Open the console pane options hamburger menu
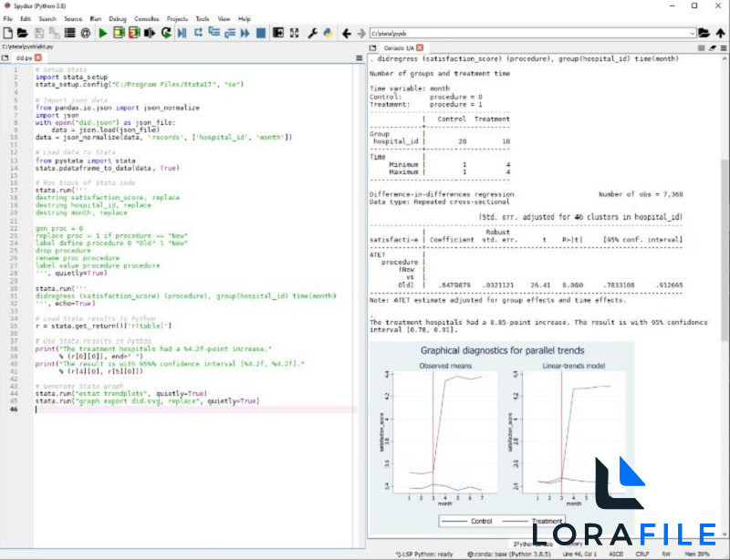The height and width of the screenshot is (560, 730). [723, 48]
